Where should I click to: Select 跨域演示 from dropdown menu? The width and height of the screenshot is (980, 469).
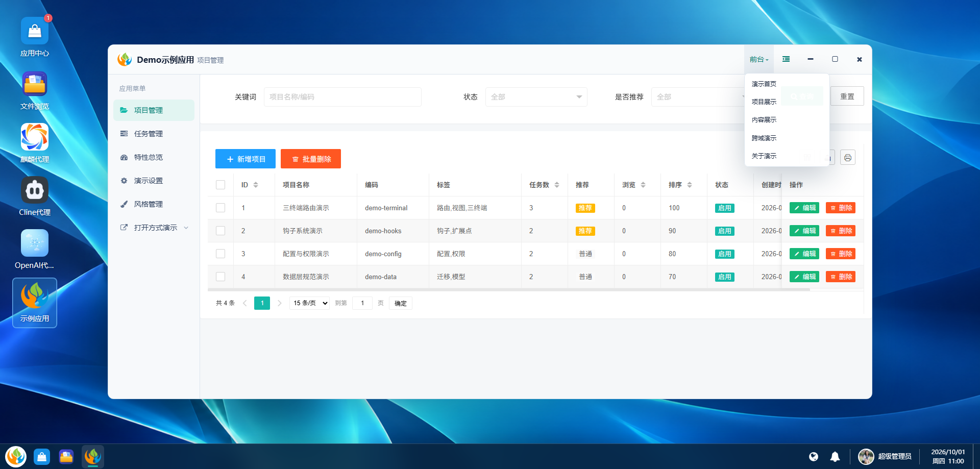pyautogui.click(x=787, y=138)
